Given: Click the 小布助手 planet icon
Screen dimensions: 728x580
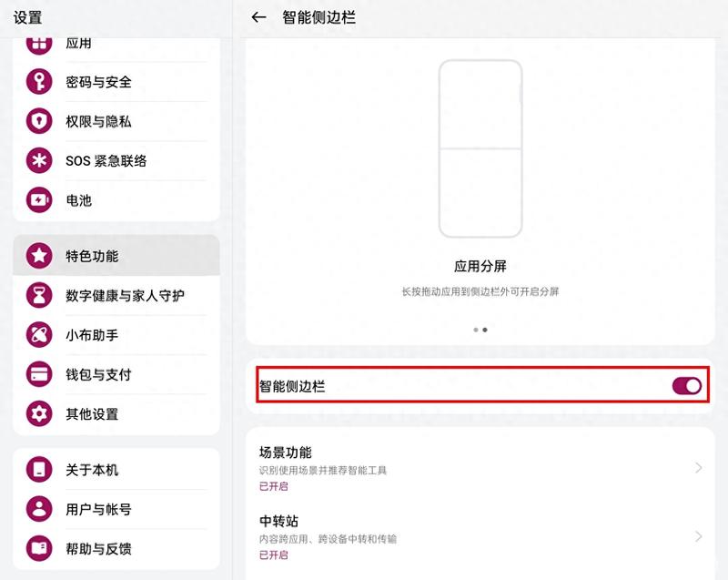Looking at the screenshot, I should [x=39, y=335].
